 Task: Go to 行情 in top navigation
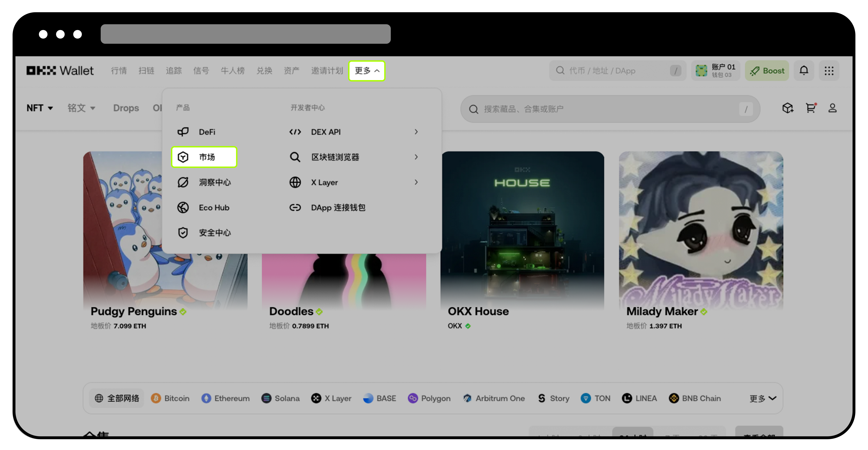point(119,71)
